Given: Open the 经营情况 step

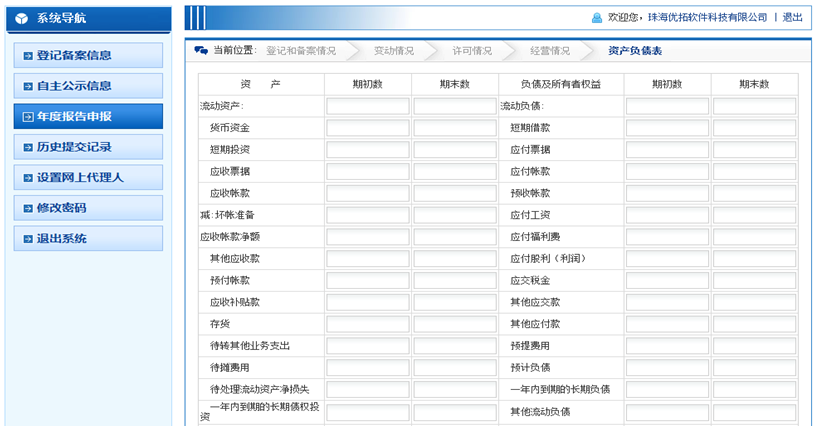Looking at the screenshot, I should point(550,51).
